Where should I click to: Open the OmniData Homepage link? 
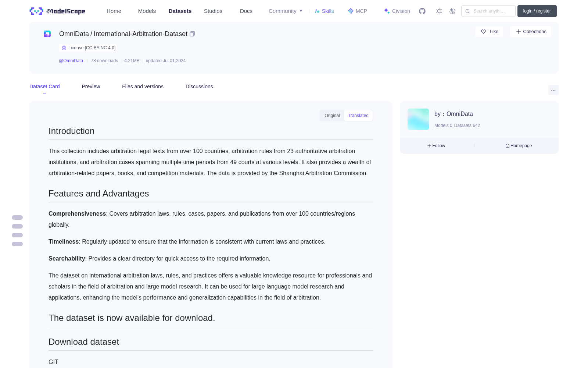pos(519,146)
